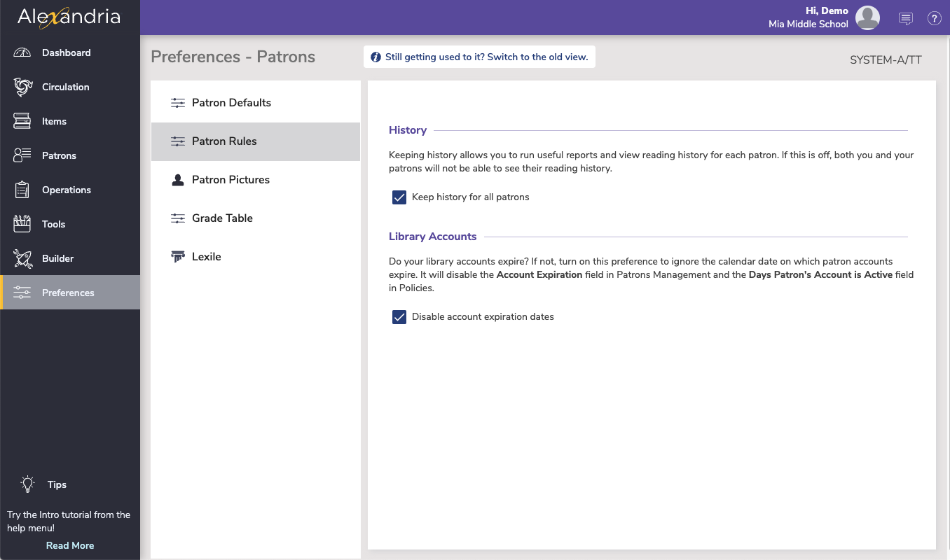Click the help question mark icon

934,18
